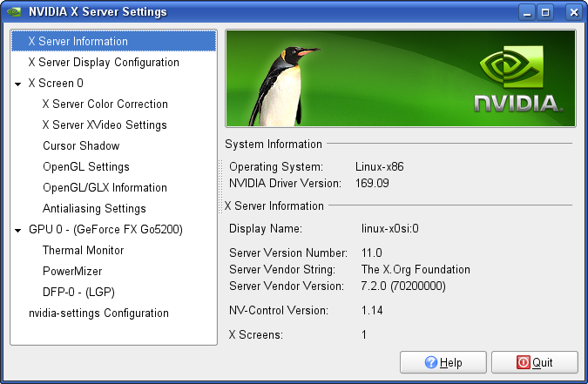Open X Server XVideo Settings
The image size is (588, 384).
tap(105, 125)
